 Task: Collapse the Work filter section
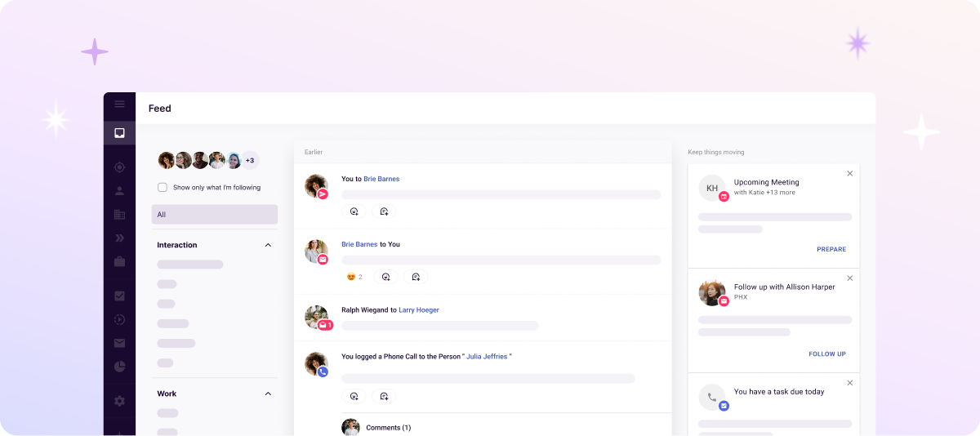268,394
